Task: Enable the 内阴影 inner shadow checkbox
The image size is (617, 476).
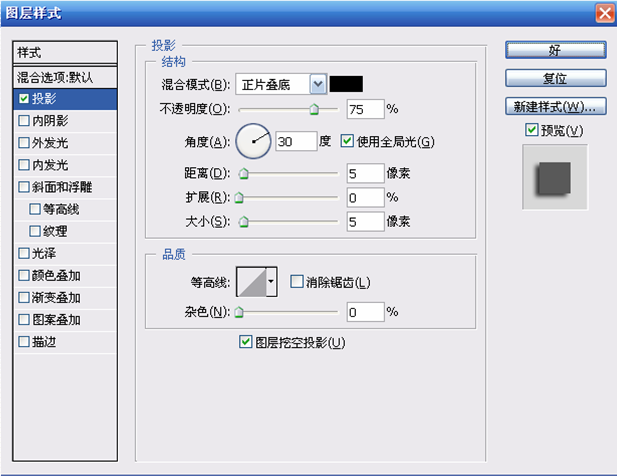Action: [x=24, y=121]
